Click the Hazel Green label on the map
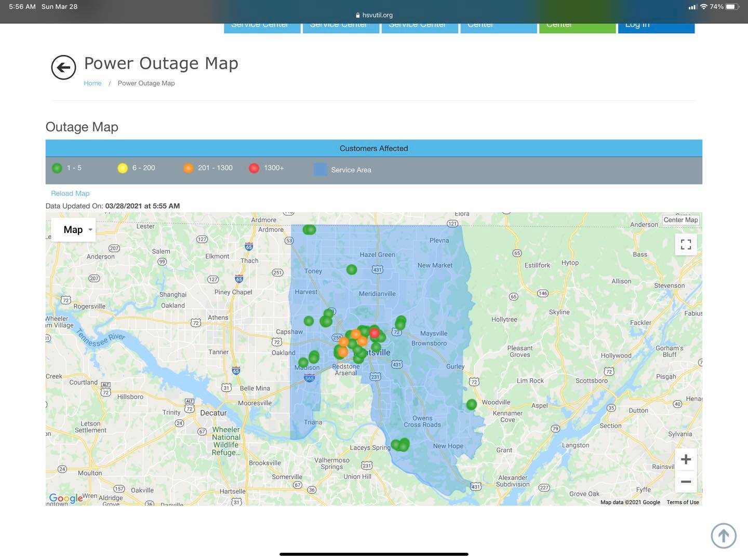748x560 pixels. click(x=377, y=255)
